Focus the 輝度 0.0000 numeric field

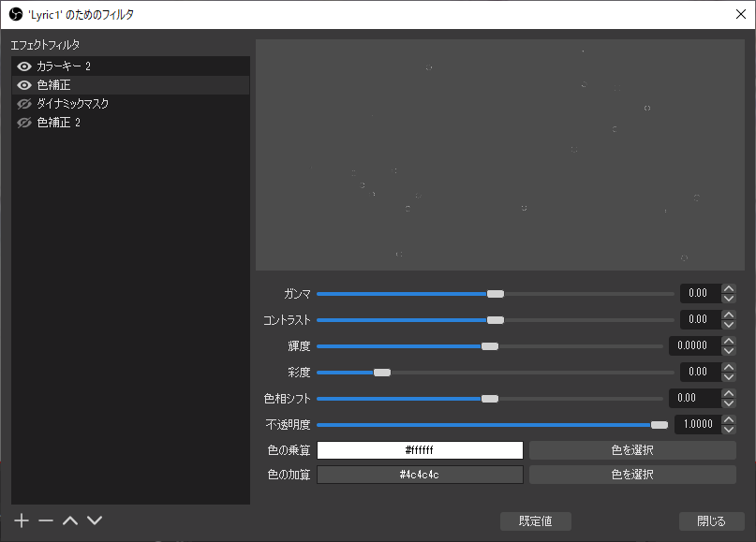[x=695, y=346]
